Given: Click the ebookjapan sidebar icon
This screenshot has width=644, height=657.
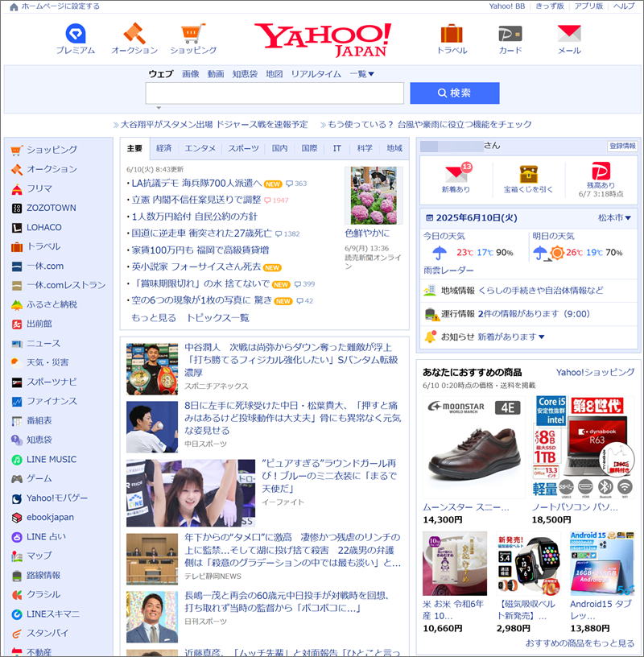Looking at the screenshot, I should coord(17,518).
